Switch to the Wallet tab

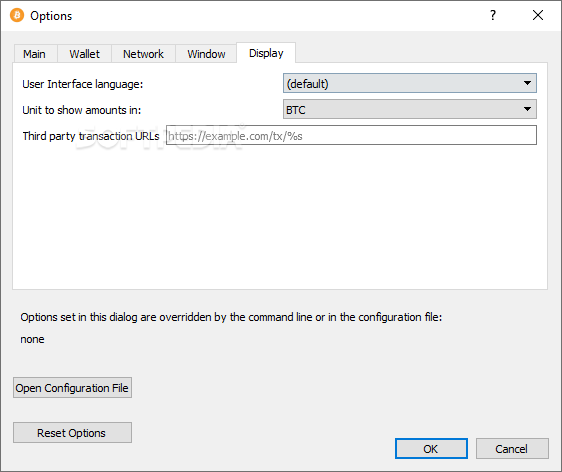pos(85,54)
